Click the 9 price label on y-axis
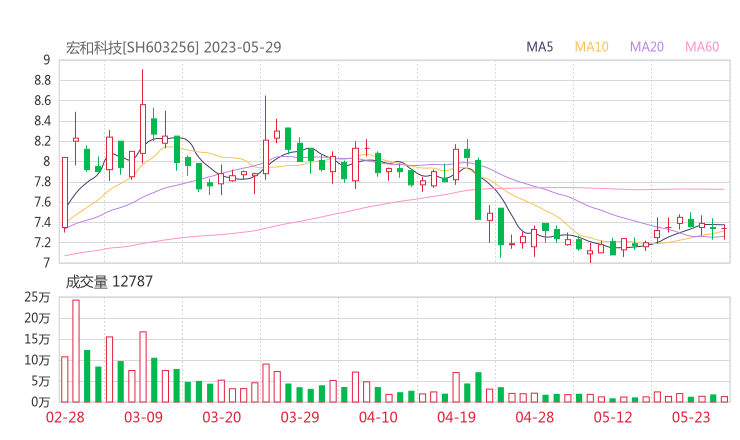 tap(47, 60)
